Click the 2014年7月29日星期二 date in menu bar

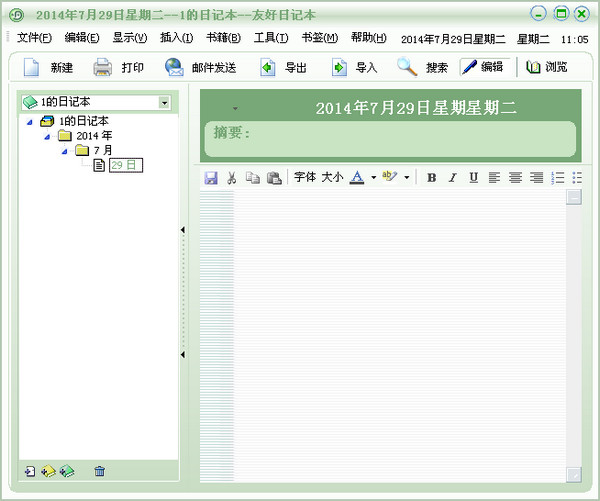tap(453, 39)
